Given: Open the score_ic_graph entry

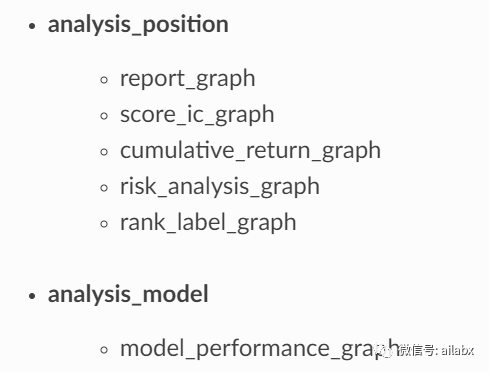Looking at the screenshot, I should coord(197,115).
